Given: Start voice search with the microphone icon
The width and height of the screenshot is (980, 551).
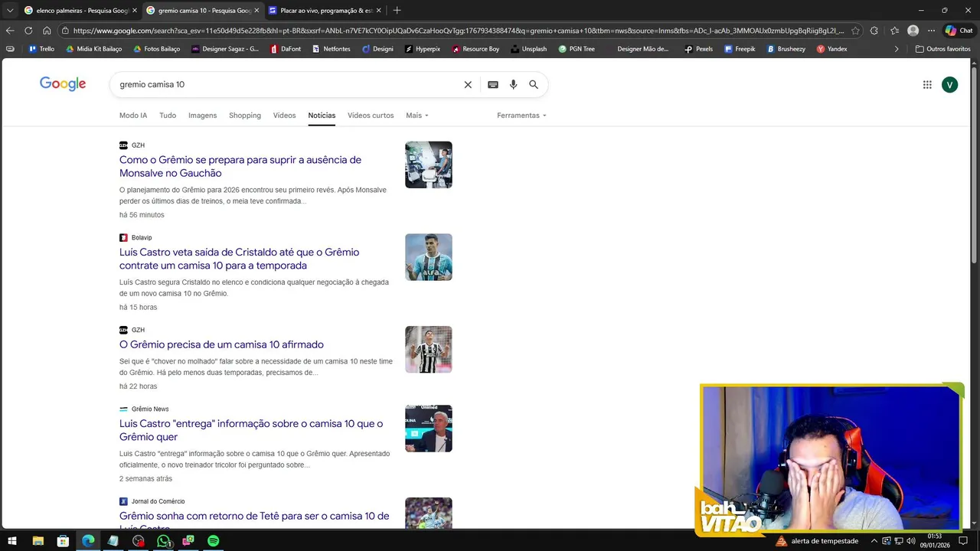Looking at the screenshot, I should pyautogui.click(x=514, y=85).
